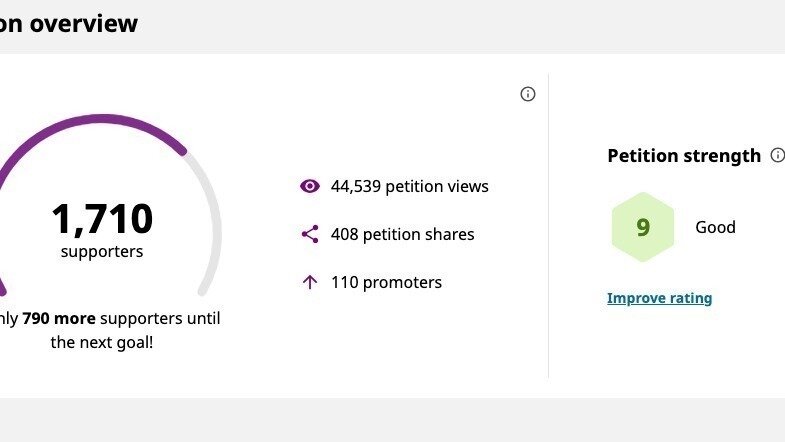Select the 110 promoters text

point(386,282)
